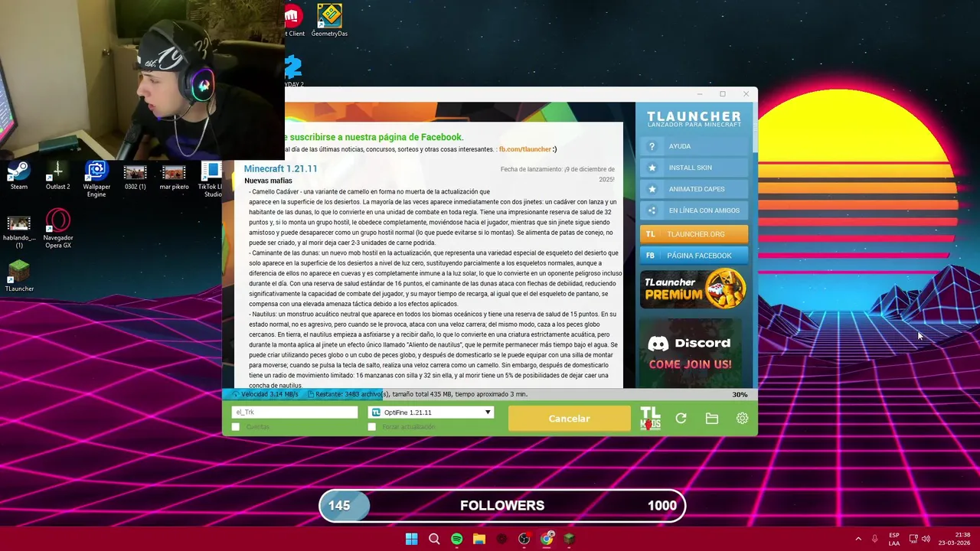Screen dimensions: 980x551
Task: Open INSTALL SKIN menu item
Action: coord(694,168)
